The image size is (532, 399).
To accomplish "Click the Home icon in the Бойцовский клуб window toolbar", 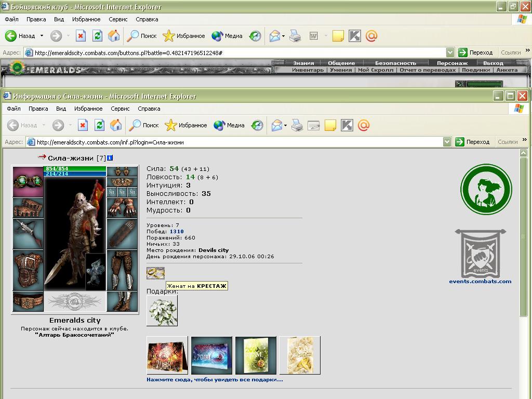I will [x=114, y=36].
